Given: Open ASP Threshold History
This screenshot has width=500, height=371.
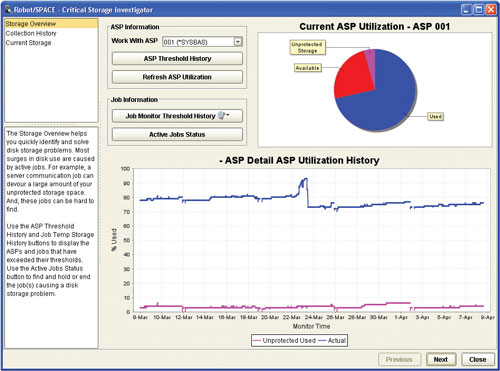Looking at the screenshot, I should [x=177, y=59].
